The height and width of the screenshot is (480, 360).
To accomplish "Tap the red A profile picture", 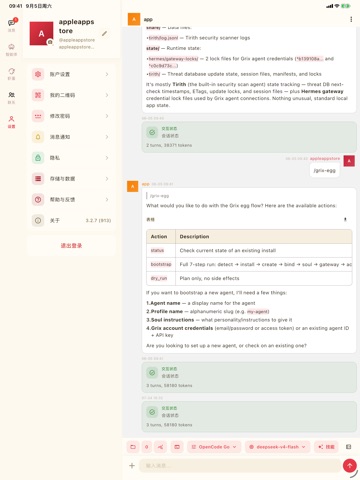I will pyautogui.click(x=41, y=33).
